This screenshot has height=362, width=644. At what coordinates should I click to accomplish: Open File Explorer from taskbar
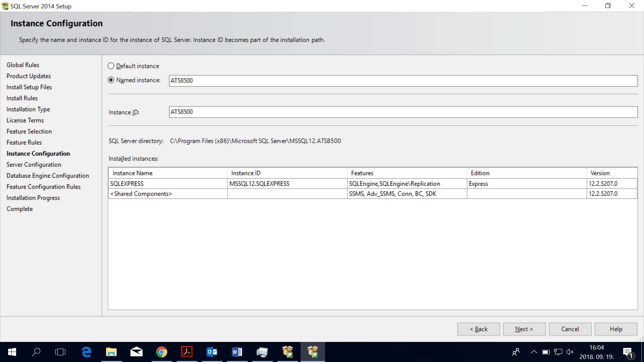(x=111, y=352)
